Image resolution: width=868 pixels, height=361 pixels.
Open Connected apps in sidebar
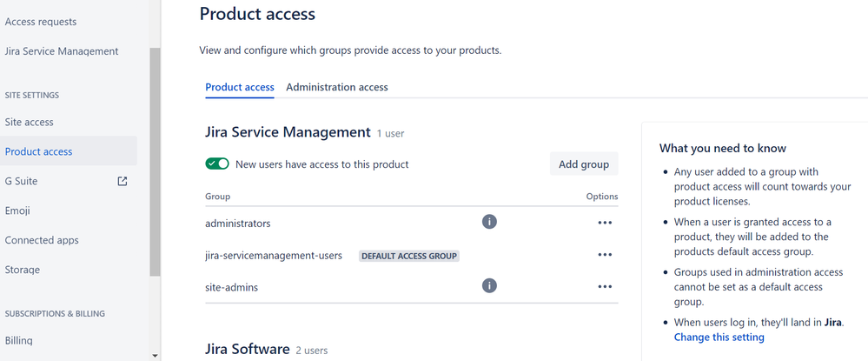click(x=42, y=240)
